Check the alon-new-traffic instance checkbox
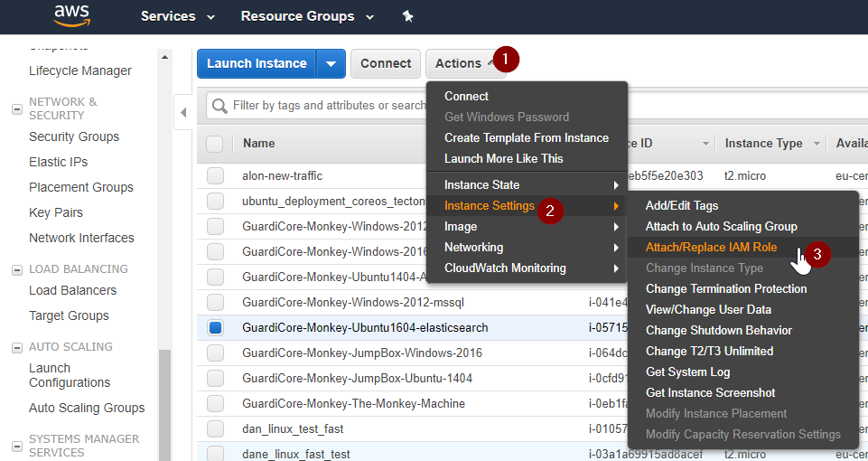 tap(215, 176)
